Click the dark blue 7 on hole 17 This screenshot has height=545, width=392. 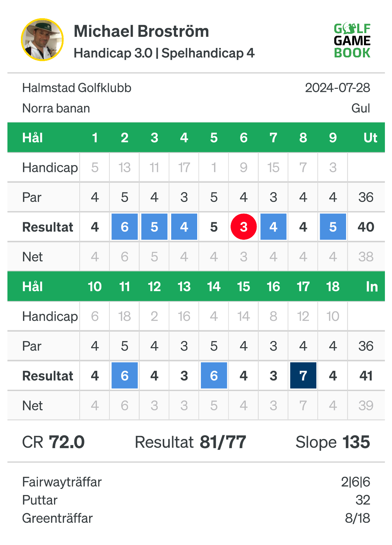[303, 375]
